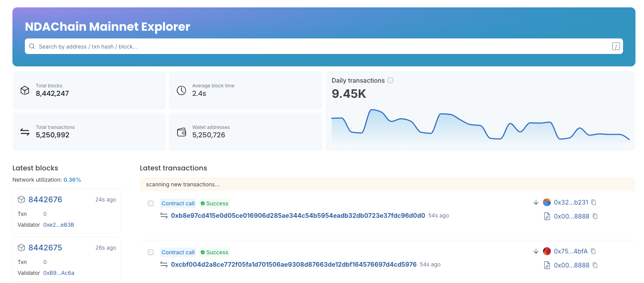This screenshot has width=644, height=283.
Task: Open the Total transactions stat card
Action: click(89, 132)
